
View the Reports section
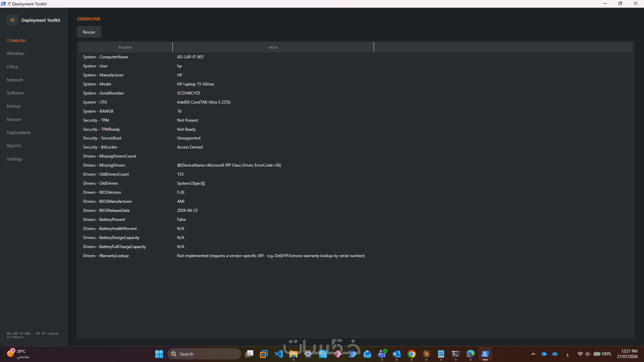[x=14, y=145]
